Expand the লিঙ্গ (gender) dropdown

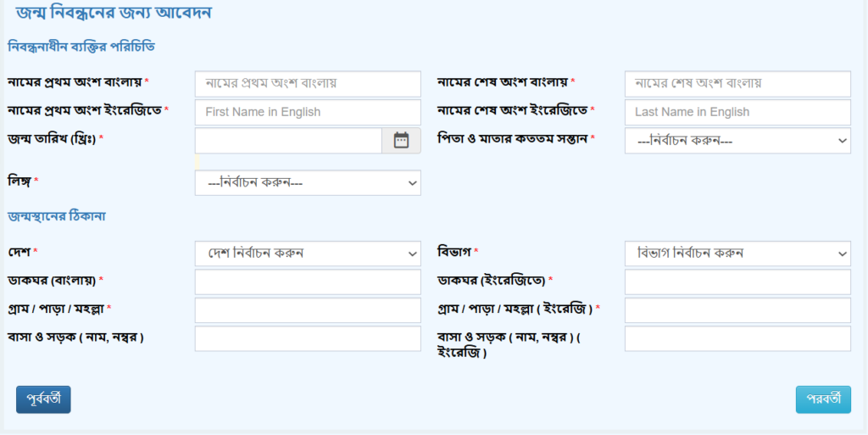click(308, 182)
